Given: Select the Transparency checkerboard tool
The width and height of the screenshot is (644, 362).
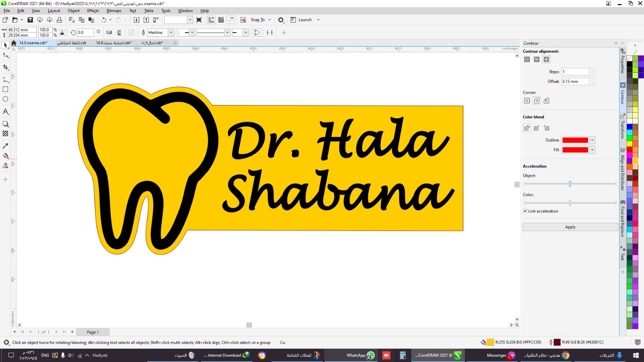Looking at the screenshot, I should coord(6,134).
